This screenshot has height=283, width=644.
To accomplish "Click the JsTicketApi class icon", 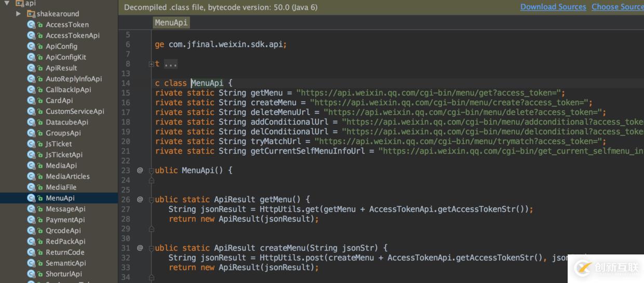I will point(31,155).
